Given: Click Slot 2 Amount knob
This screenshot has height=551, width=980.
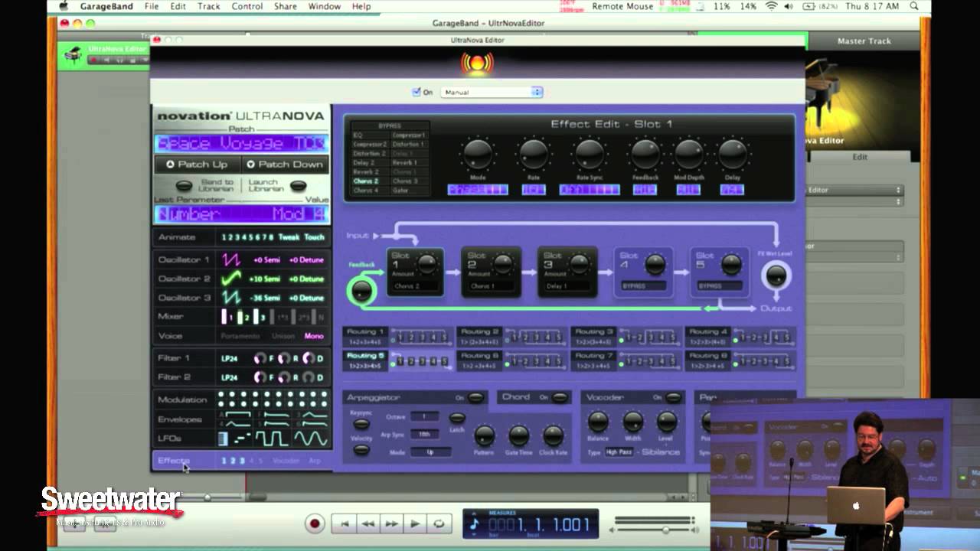Looking at the screenshot, I should [503, 264].
